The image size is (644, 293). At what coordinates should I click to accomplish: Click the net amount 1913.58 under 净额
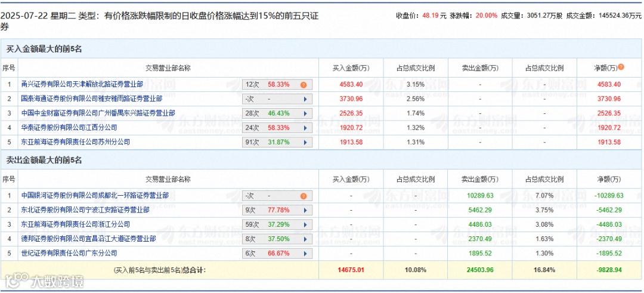(x=609, y=142)
